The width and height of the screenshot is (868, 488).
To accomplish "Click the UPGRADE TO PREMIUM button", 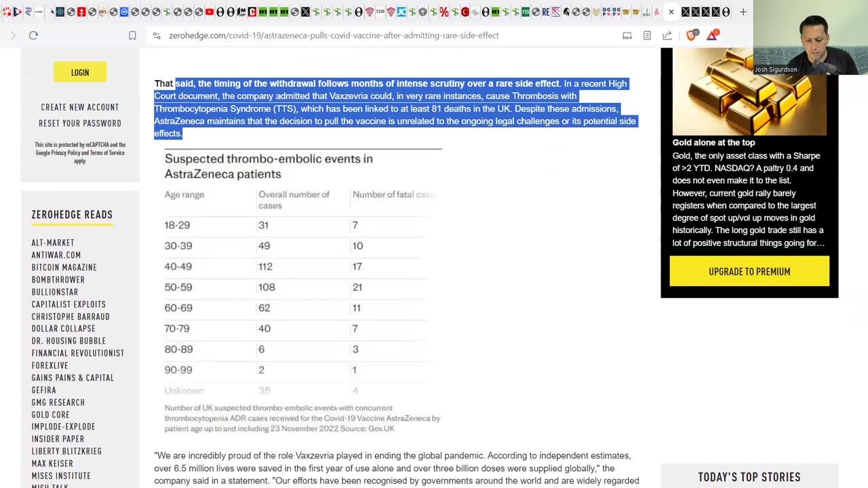I will click(749, 271).
